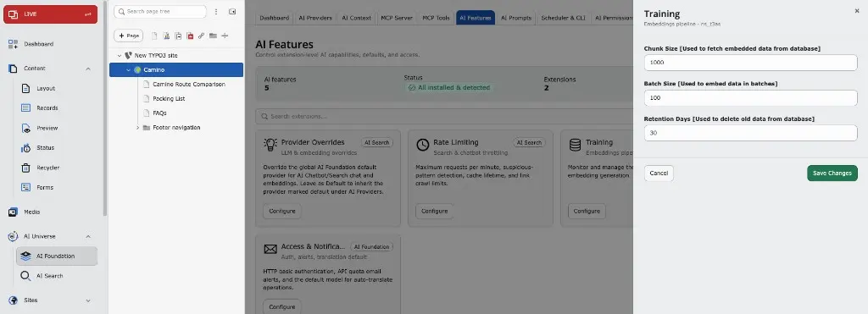Select the FAQs page in tree
Viewport: 868px width, 314px height.
pyautogui.click(x=159, y=113)
